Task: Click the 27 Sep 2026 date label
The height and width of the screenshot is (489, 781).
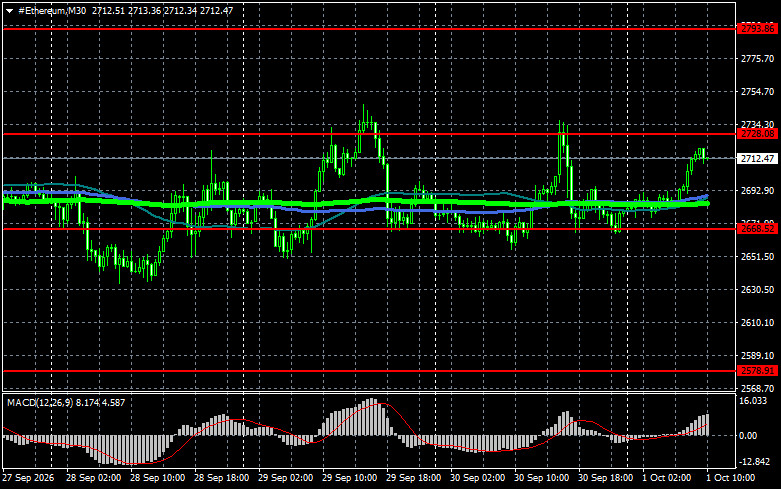Action: point(28,478)
